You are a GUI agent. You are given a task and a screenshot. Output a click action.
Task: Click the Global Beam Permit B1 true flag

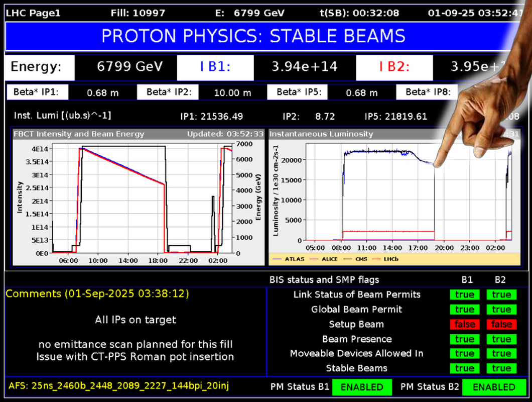click(464, 310)
